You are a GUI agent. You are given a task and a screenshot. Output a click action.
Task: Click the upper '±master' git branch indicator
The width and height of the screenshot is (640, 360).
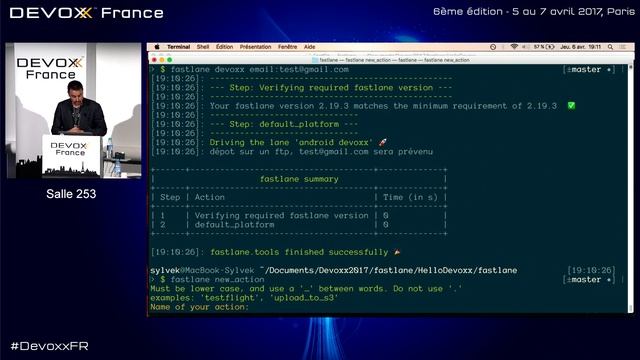[589, 69]
